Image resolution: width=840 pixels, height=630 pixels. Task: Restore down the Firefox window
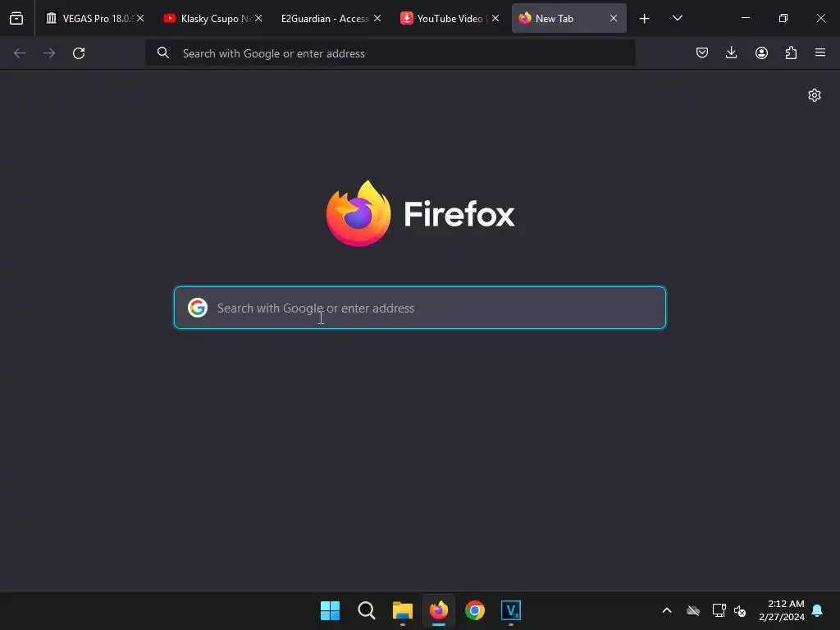[783, 18]
